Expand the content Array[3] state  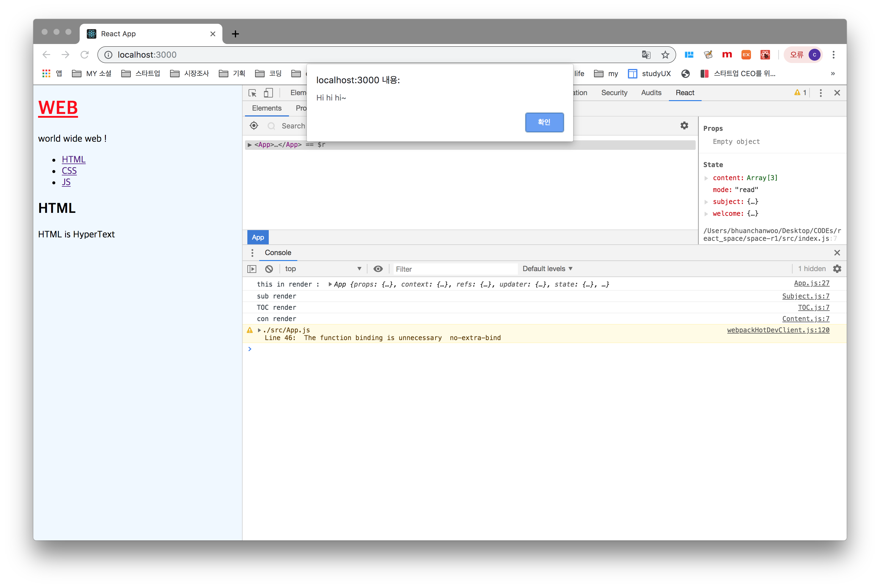(x=706, y=178)
